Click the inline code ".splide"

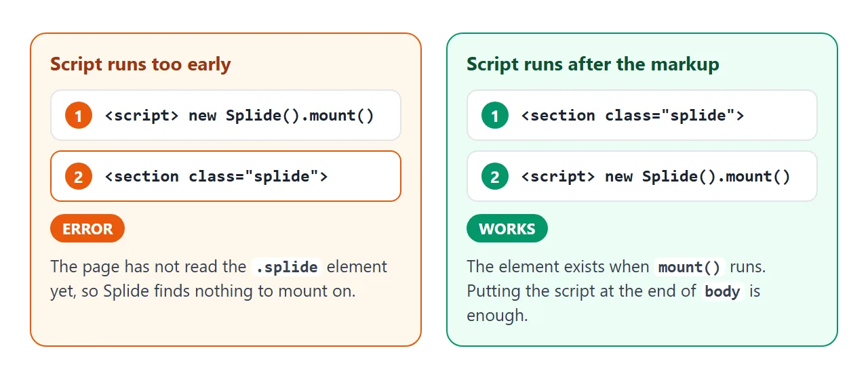click(x=285, y=267)
